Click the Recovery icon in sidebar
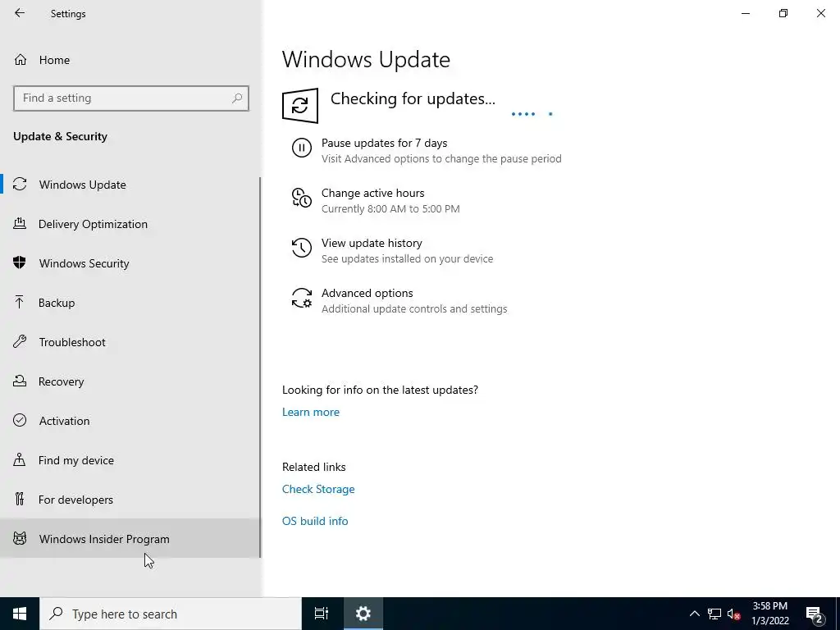Viewport: 840px width, 630px height. pyautogui.click(x=20, y=381)
